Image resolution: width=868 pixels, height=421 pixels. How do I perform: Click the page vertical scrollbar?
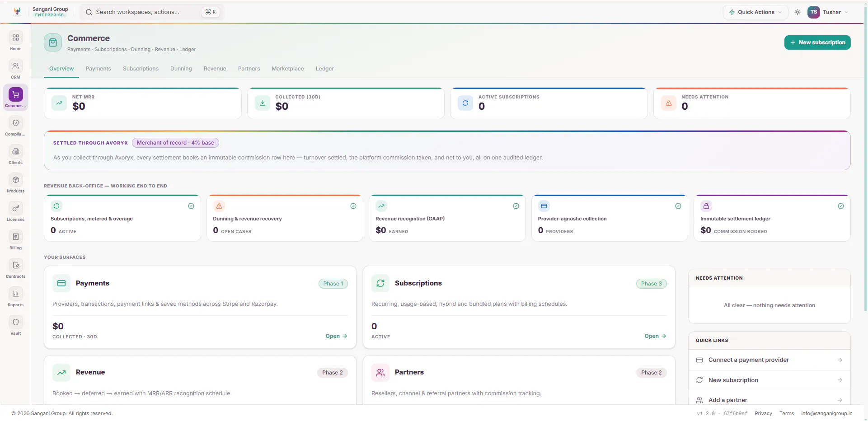point(865,158)
